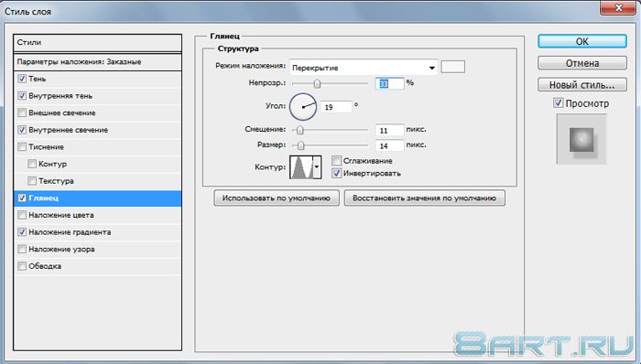Enable the Наложение узора checkbox
641x364 pixels.
[x=22, y=249]
